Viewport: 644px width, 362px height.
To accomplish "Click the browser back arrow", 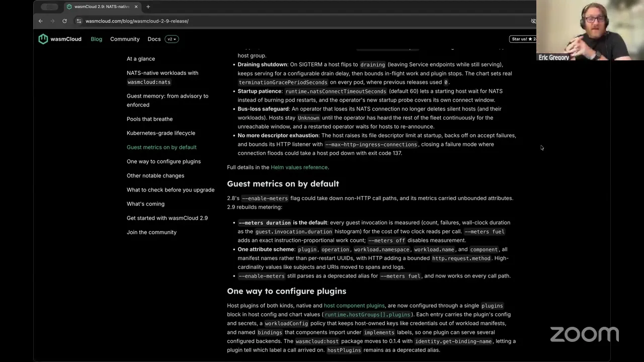I will [x=41, y=21].
